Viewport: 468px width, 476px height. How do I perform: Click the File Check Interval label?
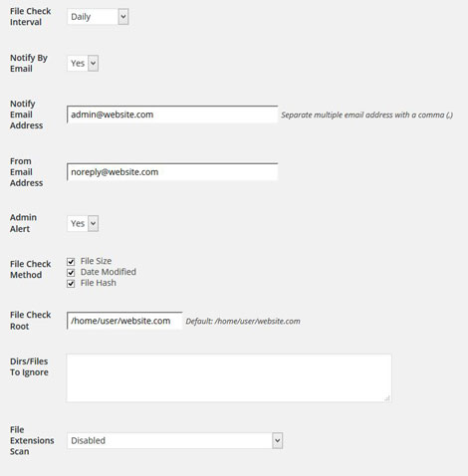31,17
